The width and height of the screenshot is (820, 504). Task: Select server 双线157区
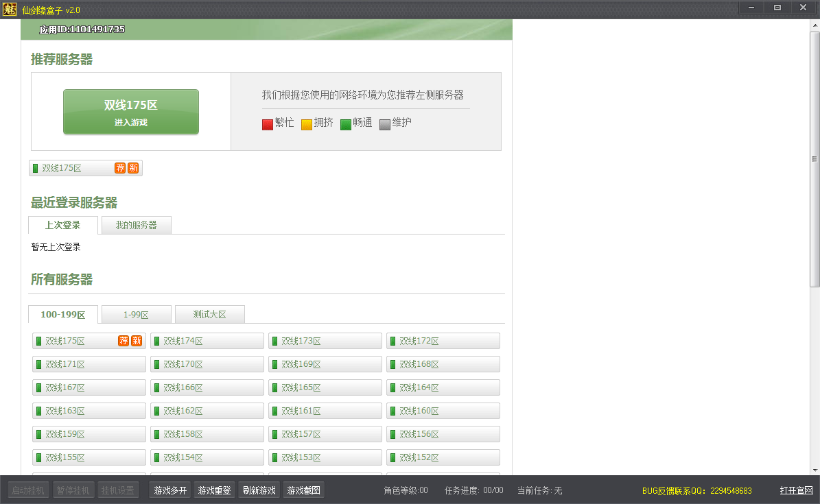tap(325, 434)
